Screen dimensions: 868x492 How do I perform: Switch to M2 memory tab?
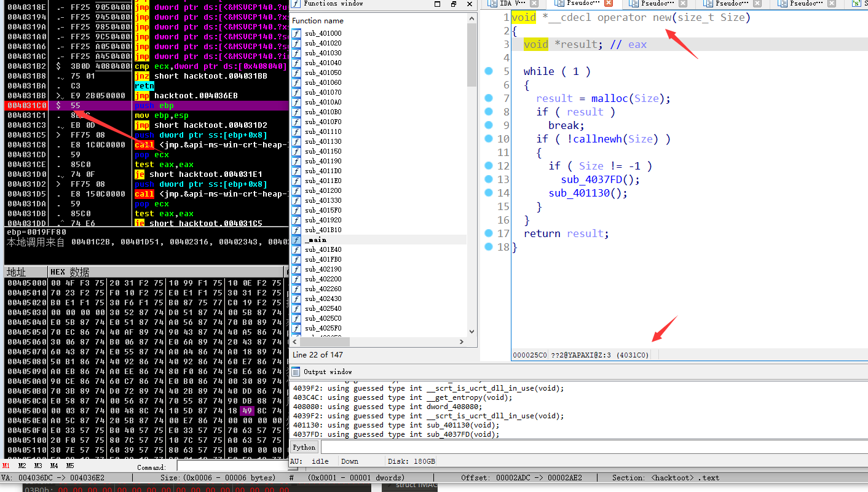22,466
